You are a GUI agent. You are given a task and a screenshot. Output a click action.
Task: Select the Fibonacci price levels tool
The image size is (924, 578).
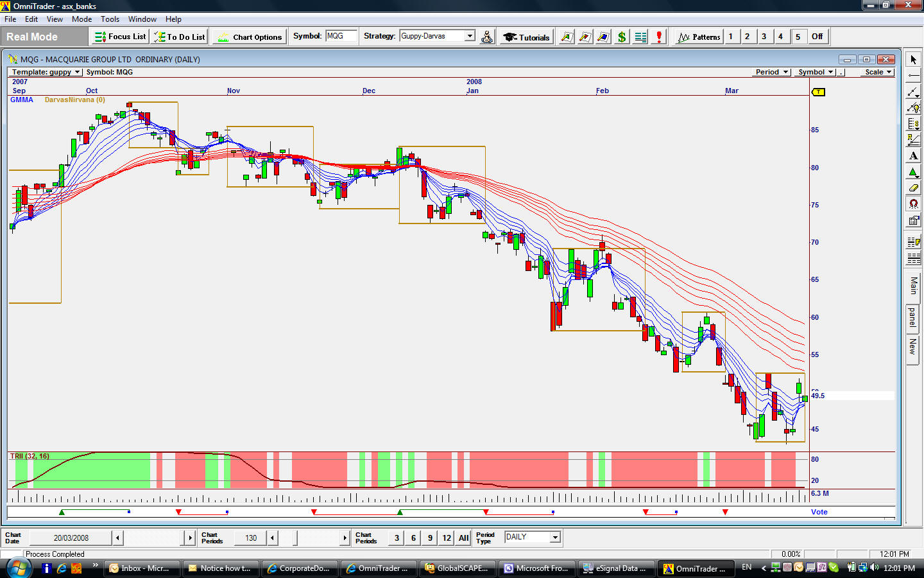click(914, 124)
